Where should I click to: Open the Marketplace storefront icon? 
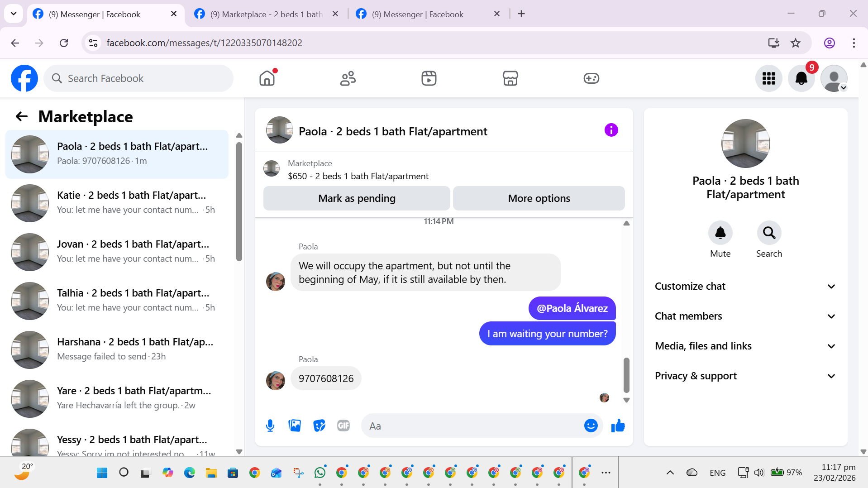click(510, 78)
